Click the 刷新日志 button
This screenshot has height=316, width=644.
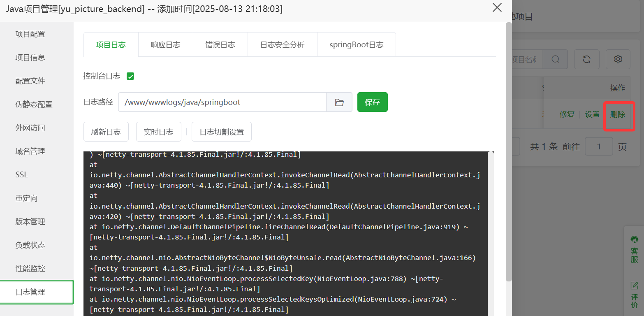coord(106,132)
